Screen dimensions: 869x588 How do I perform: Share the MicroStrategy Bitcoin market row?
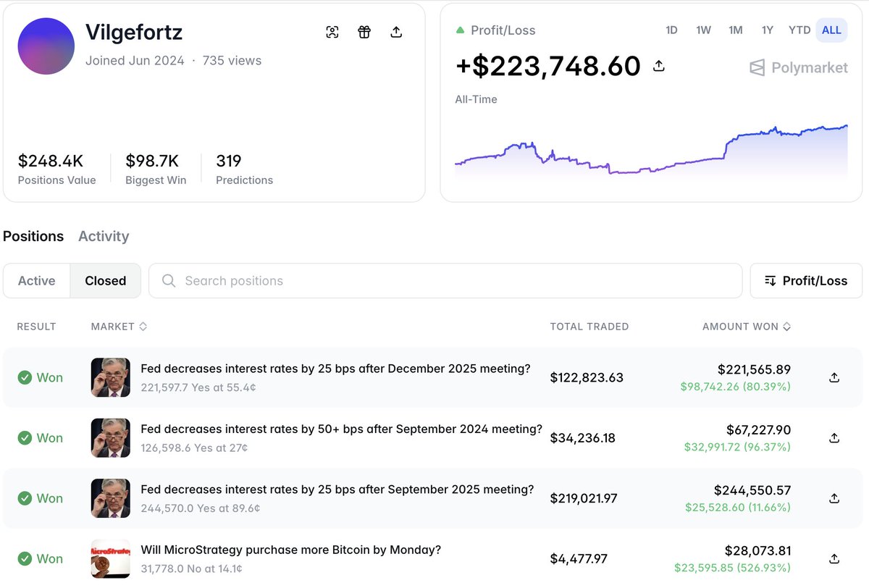click(834, 559)
